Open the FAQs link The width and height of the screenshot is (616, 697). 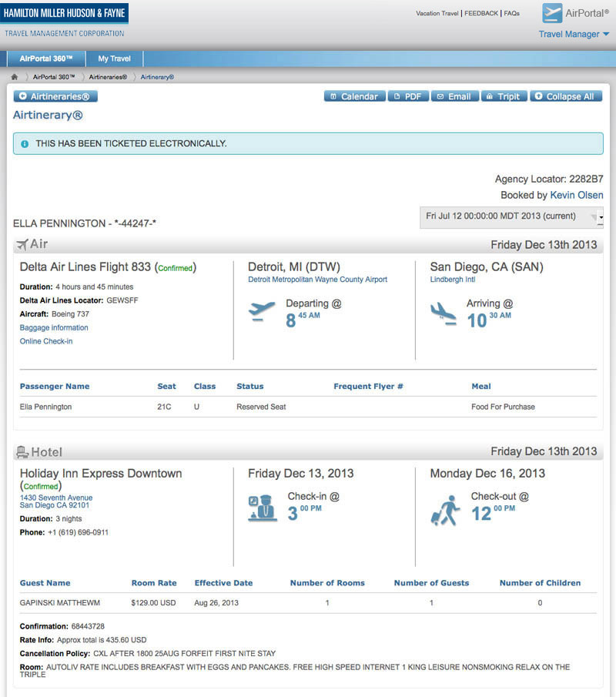[x=511, y=13]
